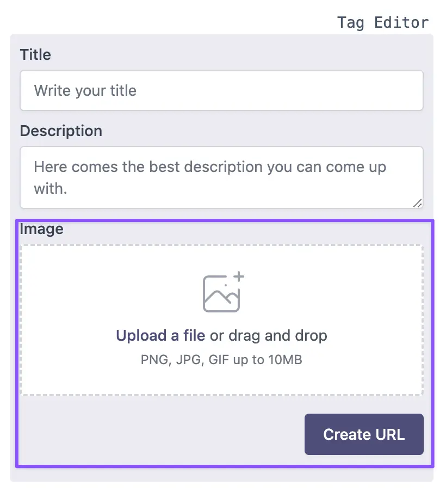
Task: Click the "Here comes the best description" placeholder
Action: click(209, 167)
